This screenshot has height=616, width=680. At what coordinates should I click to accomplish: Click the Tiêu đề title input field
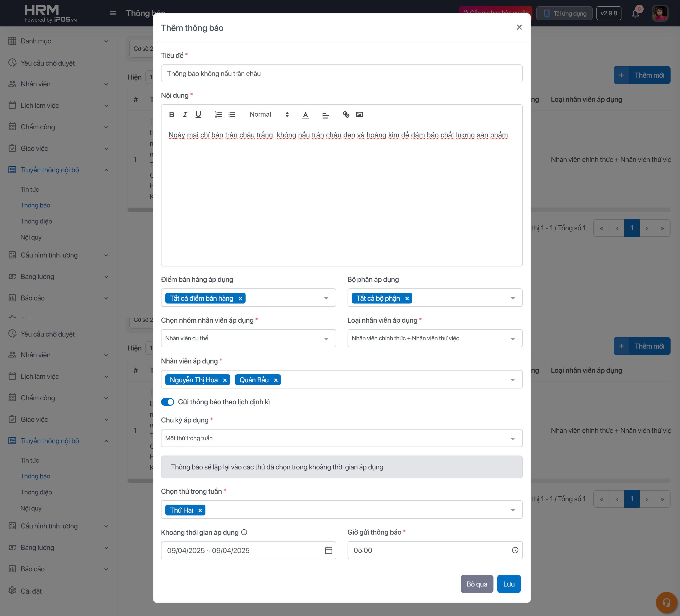(x=341, y=73)
